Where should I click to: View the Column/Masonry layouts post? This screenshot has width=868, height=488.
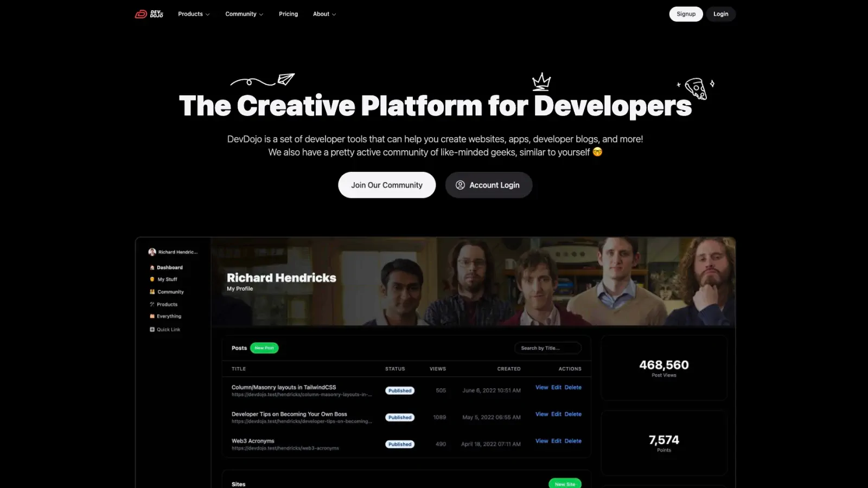pyautogui.click(x=541, y=387)
